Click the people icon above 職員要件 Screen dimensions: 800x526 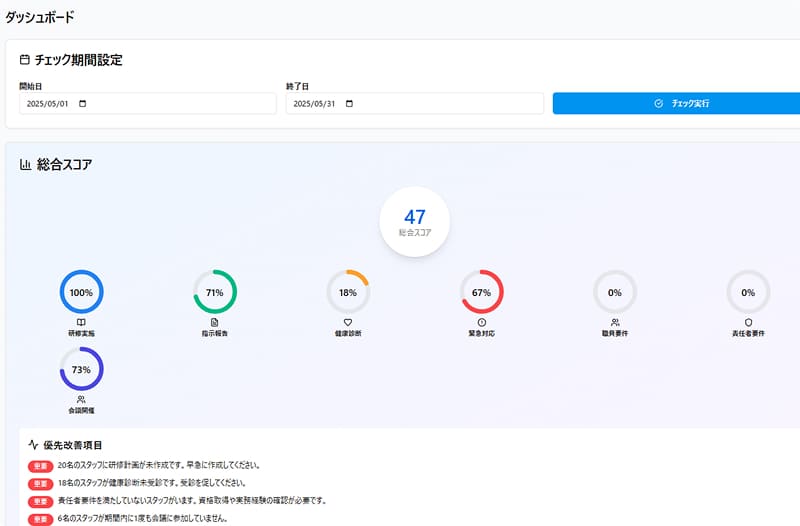pos(615,322)
